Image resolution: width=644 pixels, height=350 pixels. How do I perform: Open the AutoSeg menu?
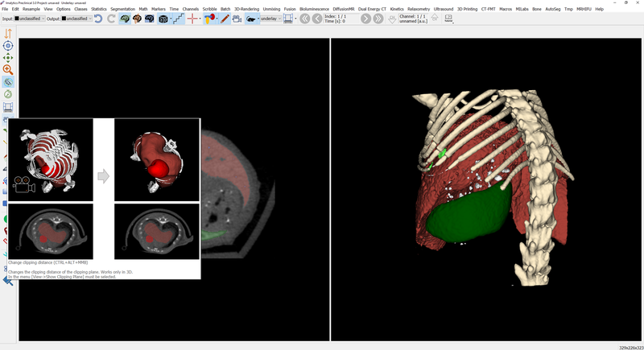552,9
